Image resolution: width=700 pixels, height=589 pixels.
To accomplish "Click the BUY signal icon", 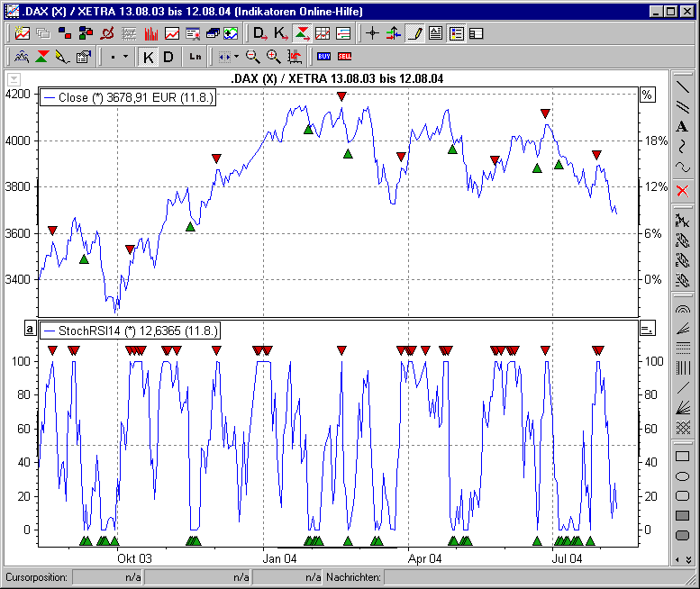I will tap(323, 57).
